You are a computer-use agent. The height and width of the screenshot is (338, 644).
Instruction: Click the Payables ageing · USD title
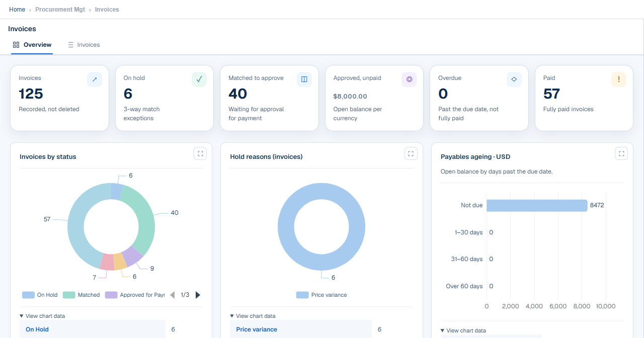coord(475,157)
